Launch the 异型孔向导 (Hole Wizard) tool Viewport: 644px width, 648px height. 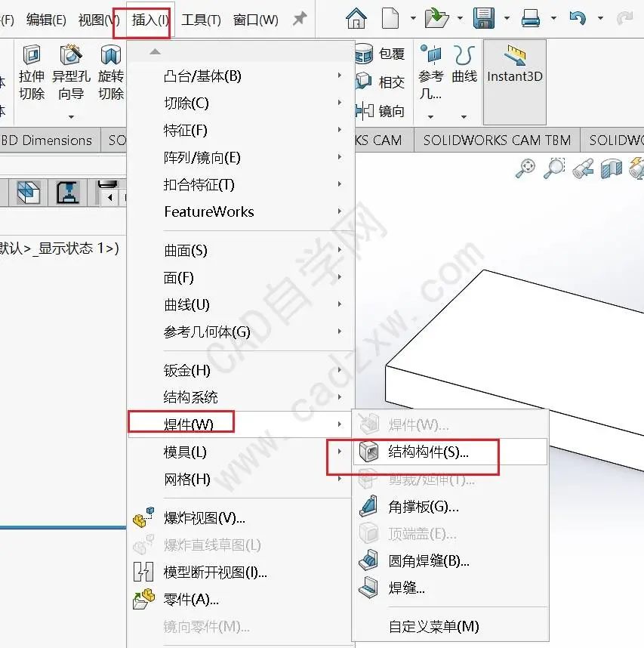coord(71,73)
